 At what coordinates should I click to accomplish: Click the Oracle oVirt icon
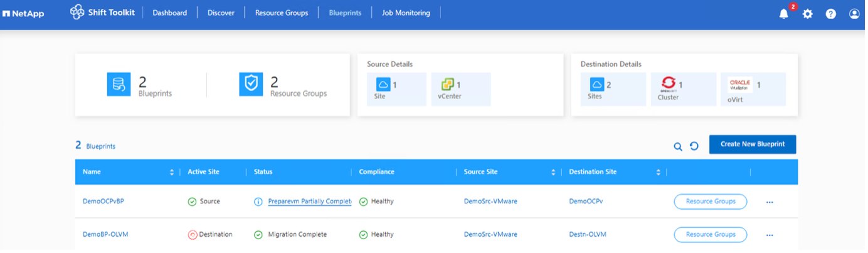pyautogui.click(x=740, y=85)
